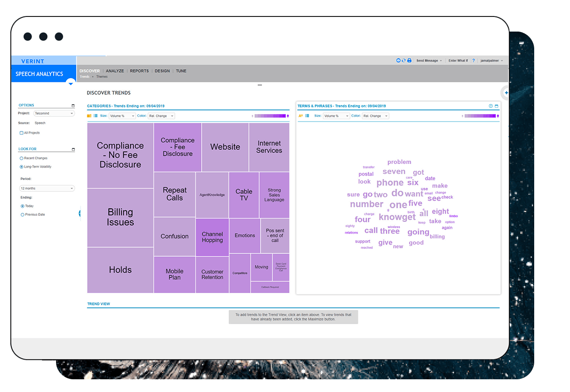Click the refresh icon in top toolbar

404,61
